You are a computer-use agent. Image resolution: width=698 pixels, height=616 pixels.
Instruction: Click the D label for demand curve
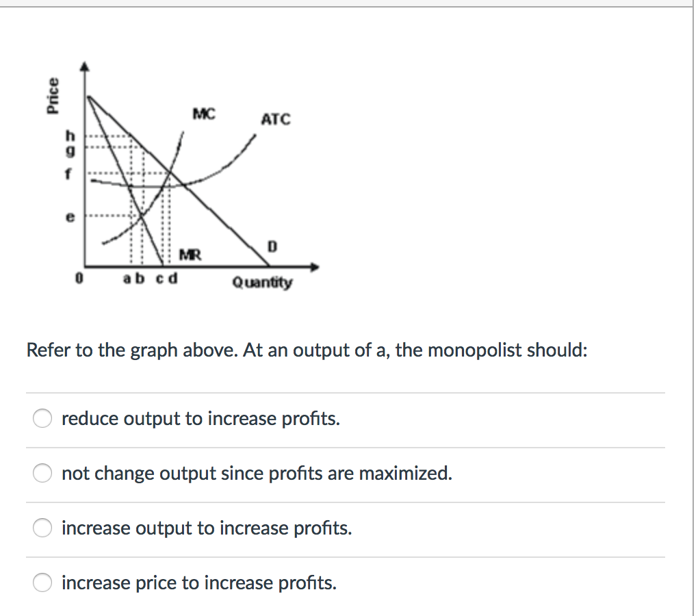[x=272, y=246]
